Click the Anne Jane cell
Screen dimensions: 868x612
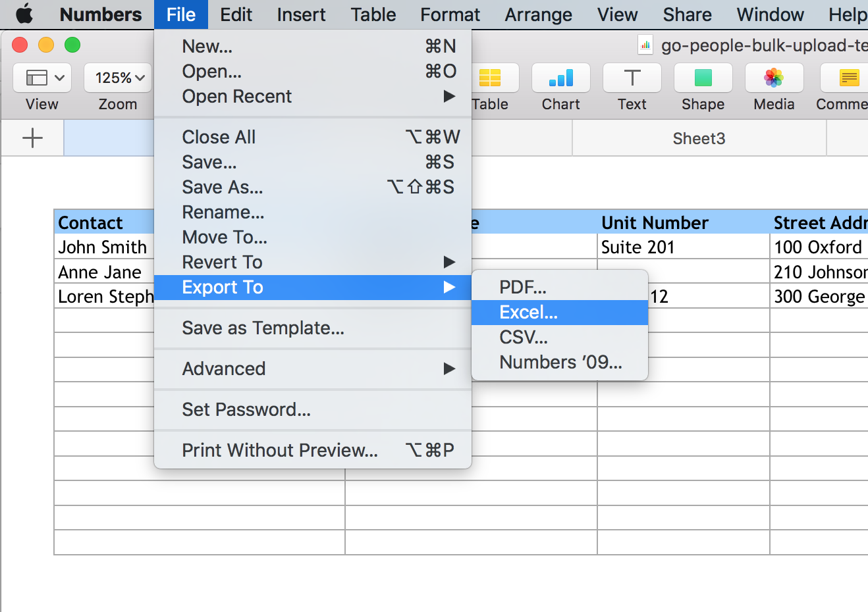pyautogui.click(x=104, y=272)
